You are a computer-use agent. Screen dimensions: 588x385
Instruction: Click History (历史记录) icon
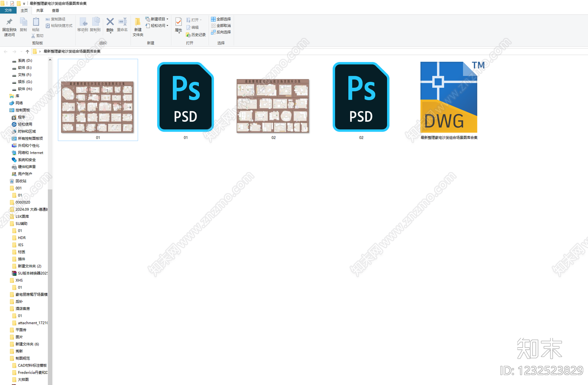point(188,35)
